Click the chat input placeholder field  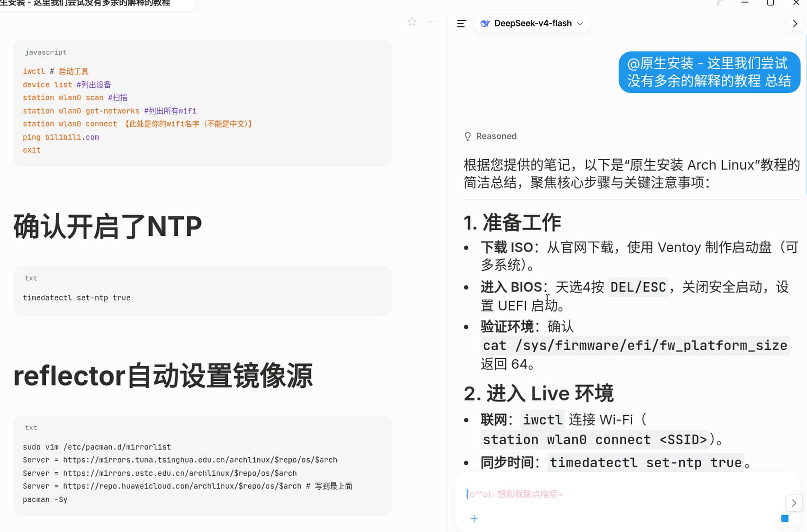click(x=622, y=494)
